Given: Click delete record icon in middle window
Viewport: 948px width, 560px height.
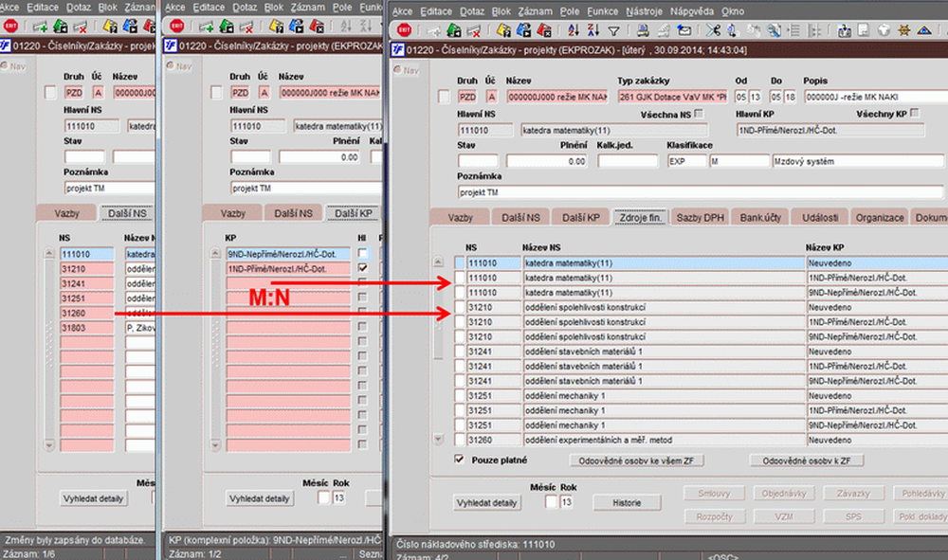Looking at the screenshot, I should [x=246, y=26].
